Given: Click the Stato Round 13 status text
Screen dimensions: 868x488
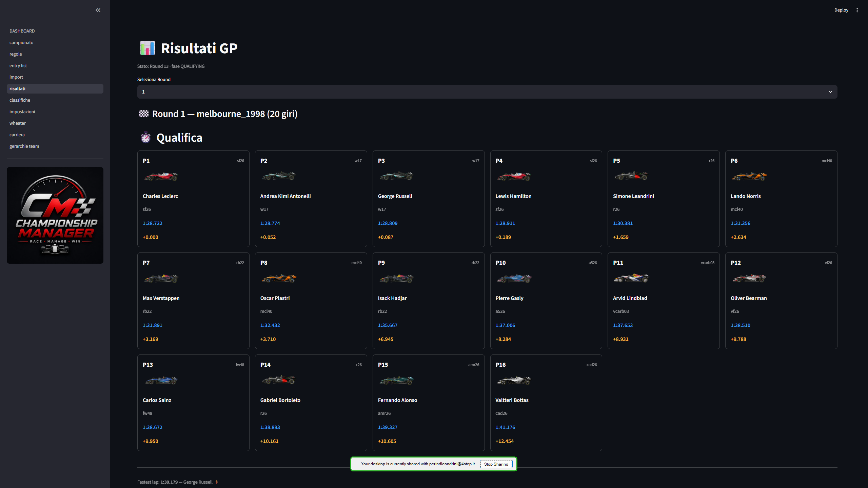Looking at the screenshot, I should coord(171,66).
